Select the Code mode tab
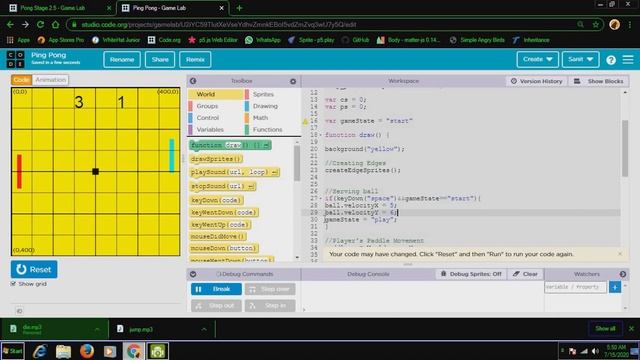The image size is (640, 360). tap(22, 80)
